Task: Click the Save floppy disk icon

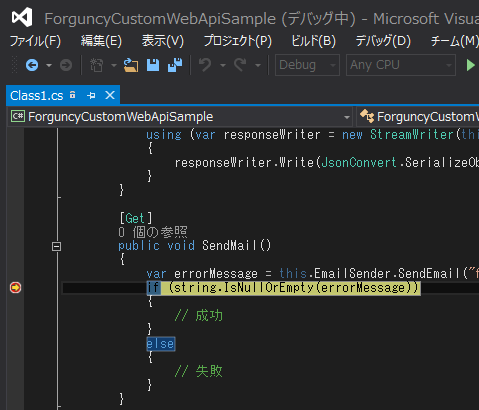Action: [x=153, y=65]
